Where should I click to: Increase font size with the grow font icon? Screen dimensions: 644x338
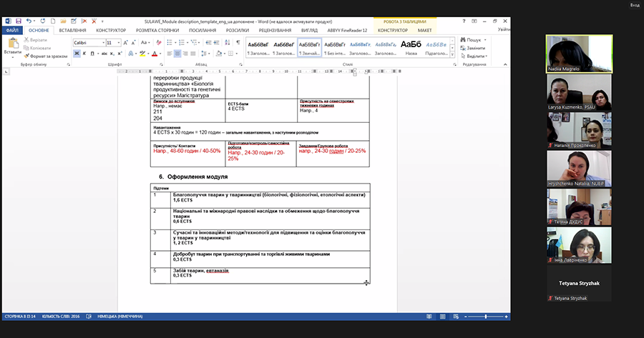pos(125,43)
